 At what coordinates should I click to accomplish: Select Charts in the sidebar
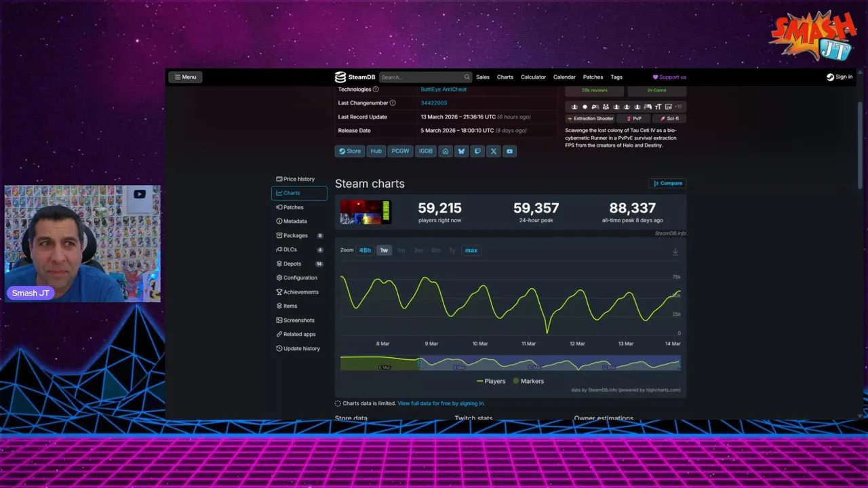[298, 193]
